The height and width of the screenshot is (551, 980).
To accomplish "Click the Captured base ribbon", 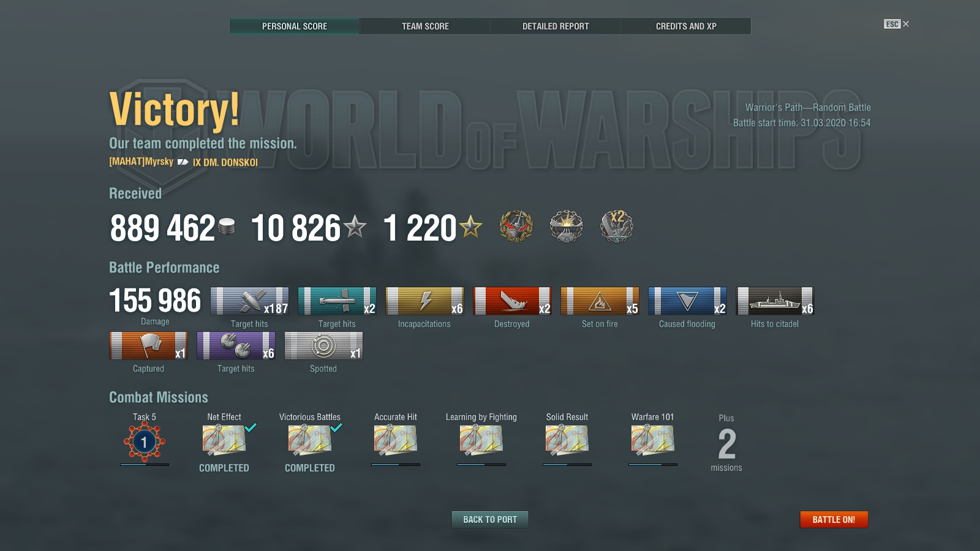I will 148,345.
